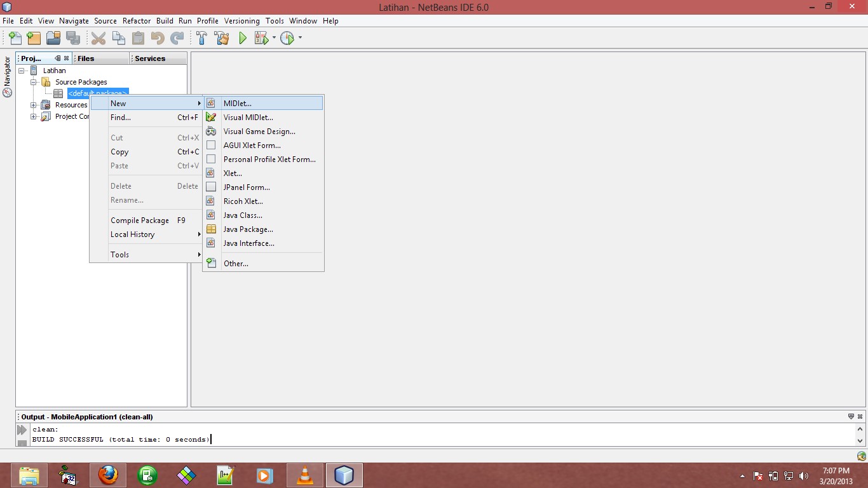Click the Re-run double-arrow button in the Output panel
This screenshot has height=488, width=868.
pos(22,430)
